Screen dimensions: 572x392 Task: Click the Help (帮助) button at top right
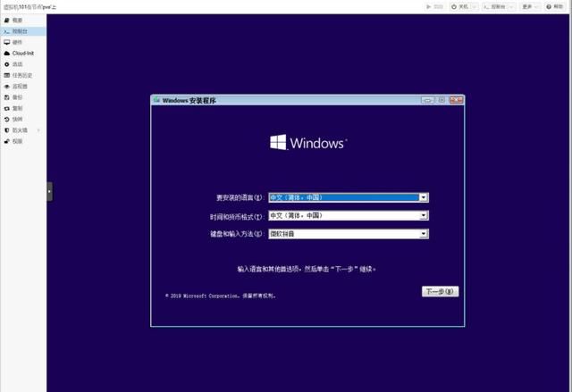pos(554,6)
